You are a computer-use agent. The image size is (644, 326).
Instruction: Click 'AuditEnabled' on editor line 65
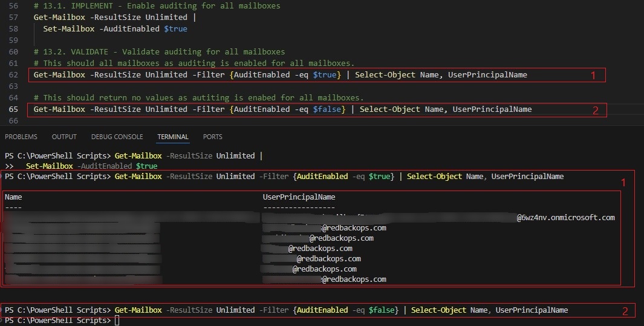(262, 109)
